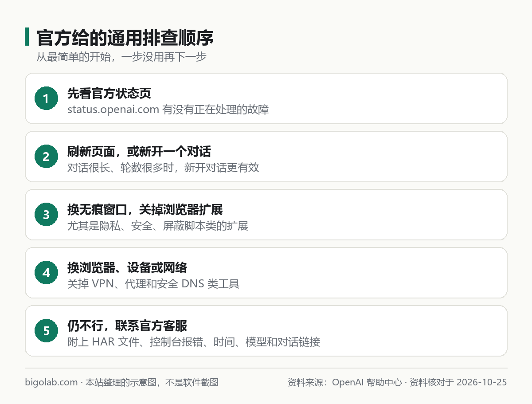Screen dimensions: 532x404
Task: Click the subtitle 从最简单的开始,一步没用再下一步
Action: pos(121,57)
